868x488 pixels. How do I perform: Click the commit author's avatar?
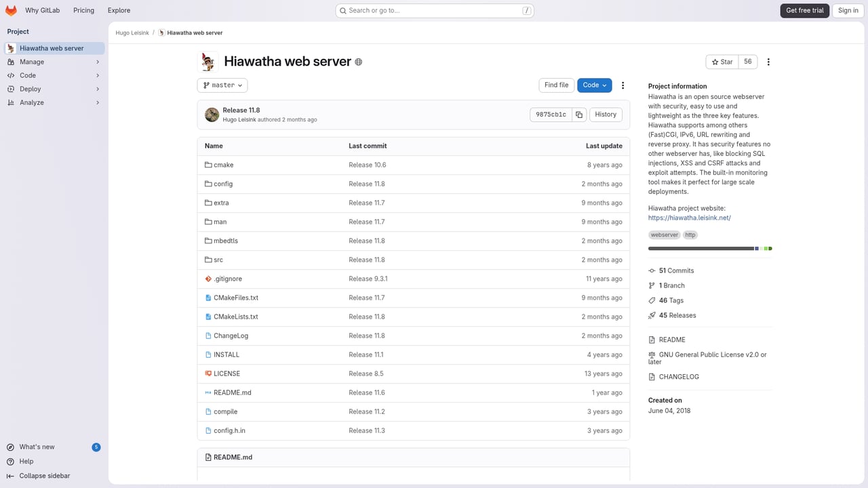tap(212, 115)
